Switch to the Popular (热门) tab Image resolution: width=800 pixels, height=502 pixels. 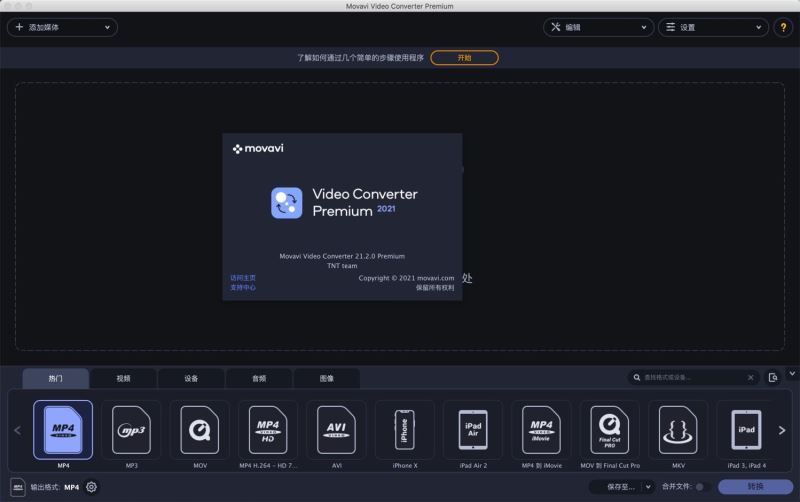coord(56,379)
